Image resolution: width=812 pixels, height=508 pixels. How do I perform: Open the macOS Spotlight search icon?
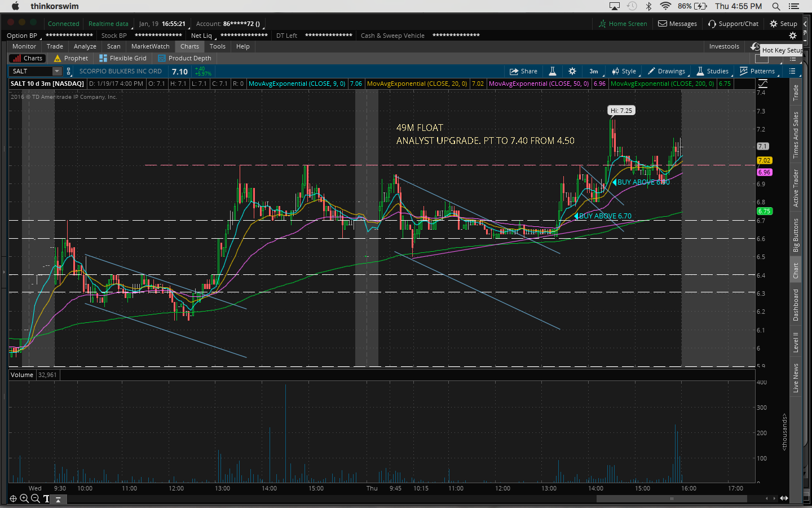[x=776, y=6]
